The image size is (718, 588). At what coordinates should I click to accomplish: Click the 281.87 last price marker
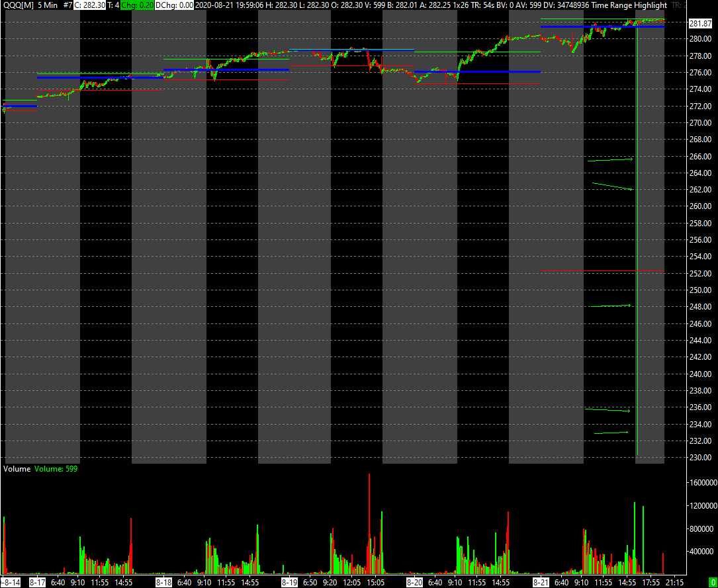tap(700, 24)
